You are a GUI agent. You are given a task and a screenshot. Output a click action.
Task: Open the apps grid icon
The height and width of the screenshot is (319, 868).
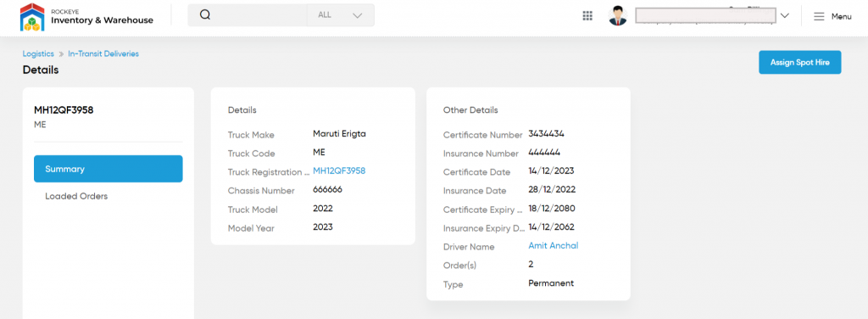click(587, 16)
